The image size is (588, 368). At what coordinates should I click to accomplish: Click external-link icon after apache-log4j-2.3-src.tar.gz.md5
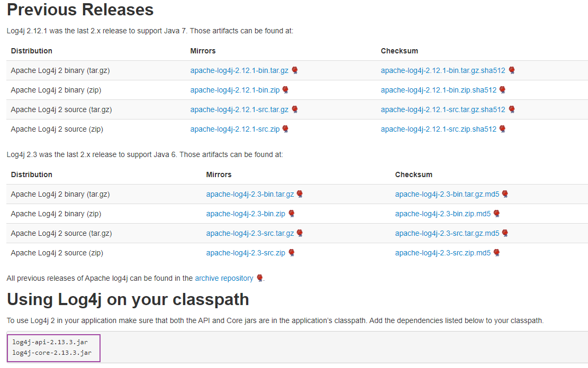505,233
